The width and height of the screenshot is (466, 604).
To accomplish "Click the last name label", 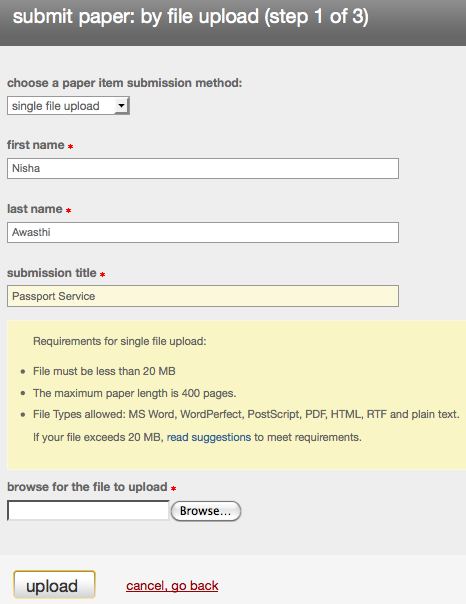I will (35, 209).
